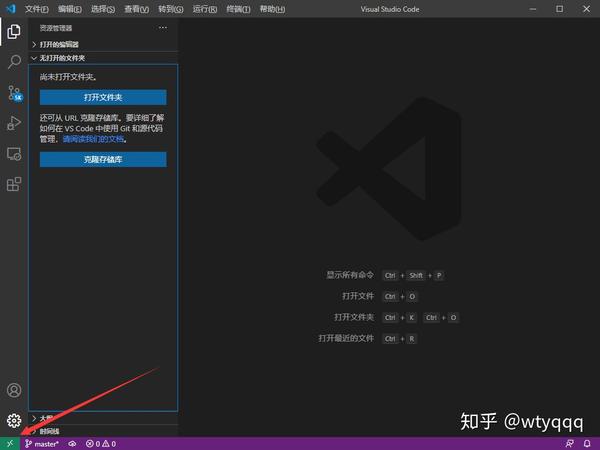Expand the outline section above timeline
Screen dimensions: 600x450
tap(104, 418)
